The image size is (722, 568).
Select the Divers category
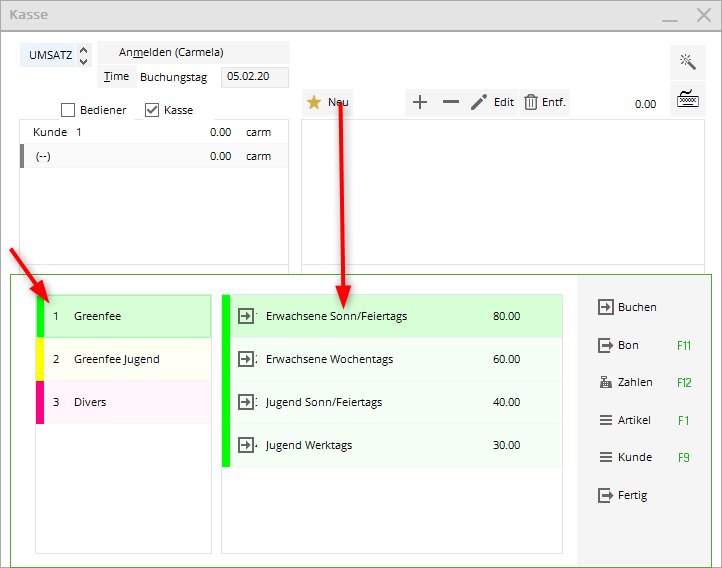tap(124, 402)
